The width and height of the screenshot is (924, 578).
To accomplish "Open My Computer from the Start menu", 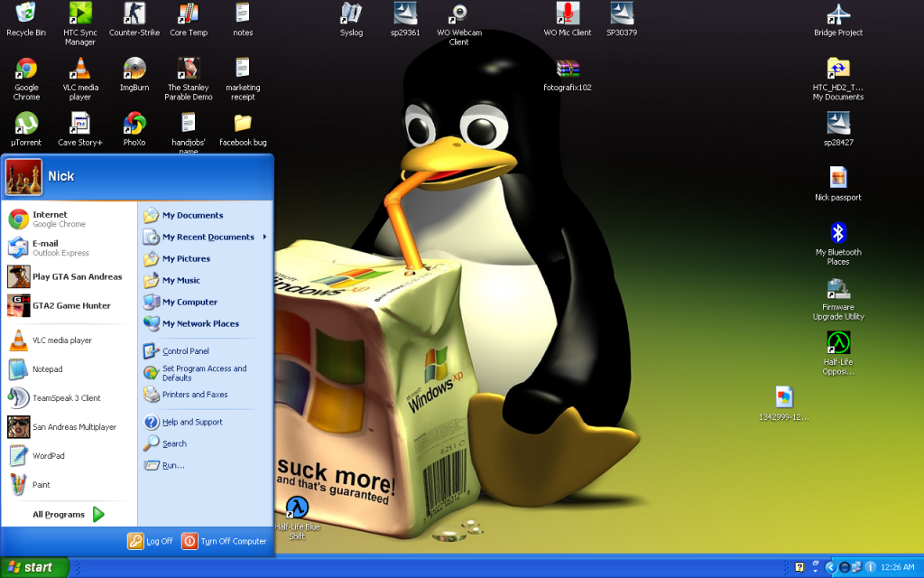I will point(205,302).
